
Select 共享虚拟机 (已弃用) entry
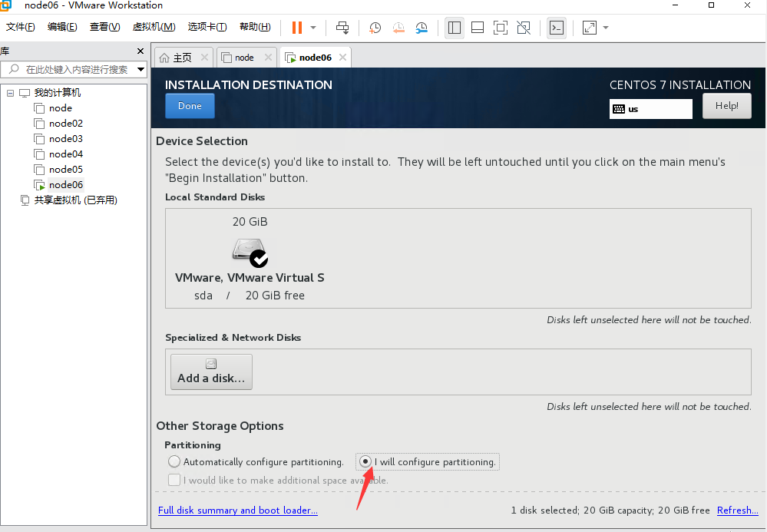pos(75,200)
